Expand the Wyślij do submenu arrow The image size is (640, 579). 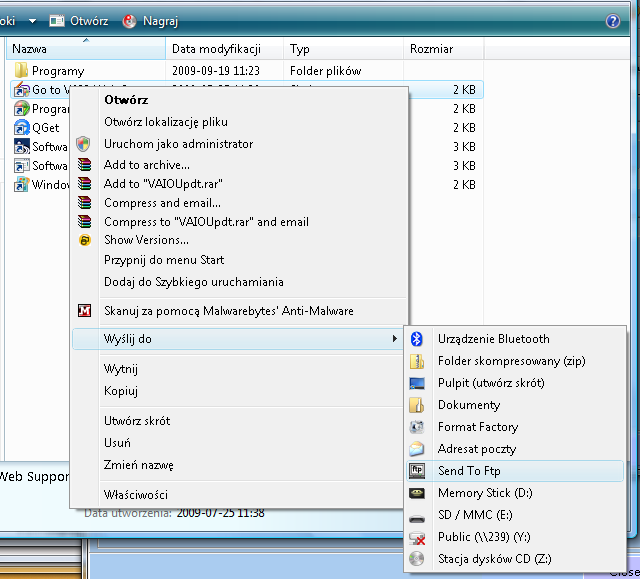(x=394, y=339)
